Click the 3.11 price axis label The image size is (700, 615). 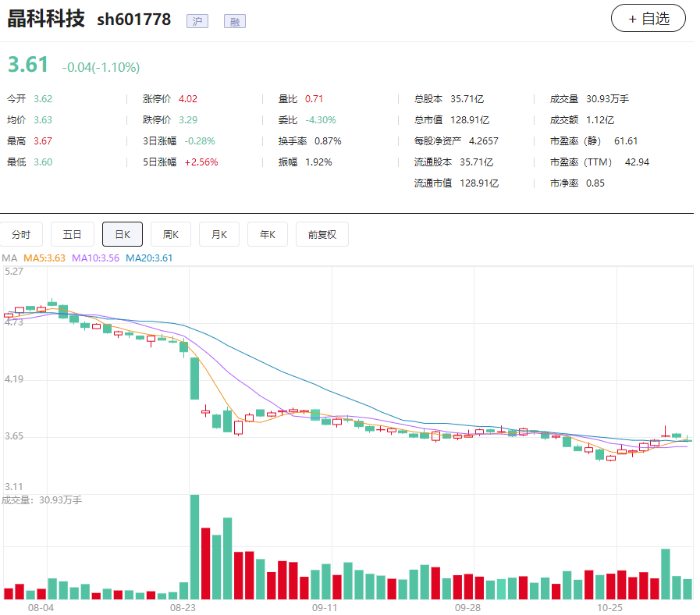(x=14, y=486)
